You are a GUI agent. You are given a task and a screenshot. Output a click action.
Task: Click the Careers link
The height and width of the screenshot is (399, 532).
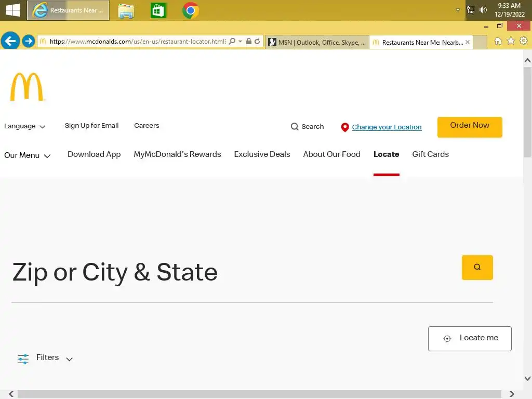click(147, 126)
